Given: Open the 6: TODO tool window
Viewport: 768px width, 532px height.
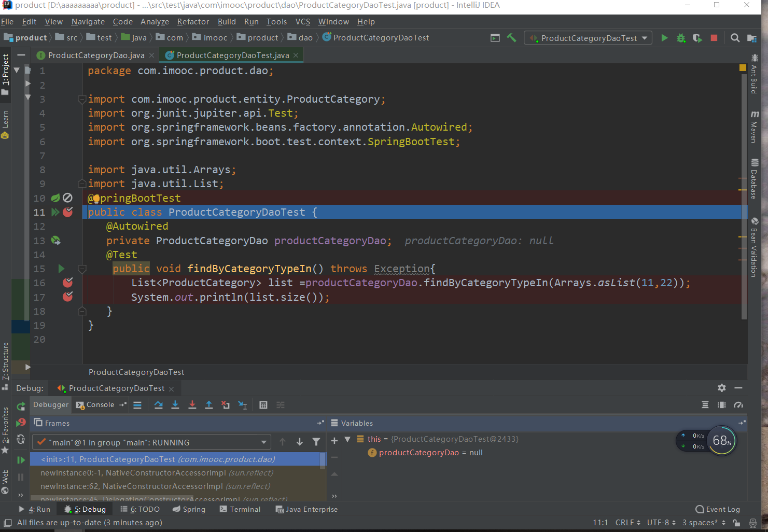Looking at the screenshot, I should pyautogui.click(x=140, y=509).
